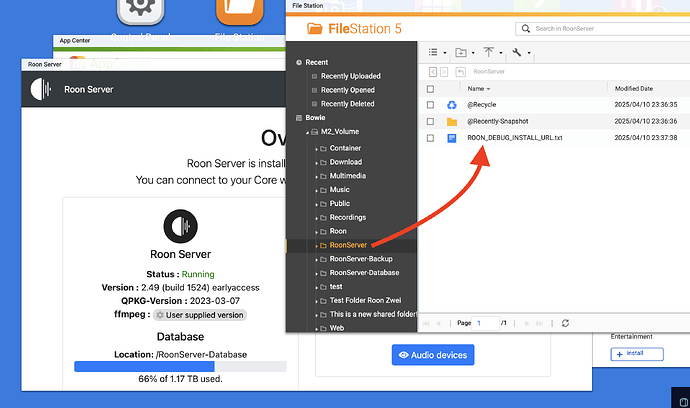Refresh the file list with the reload icon
The height and width of the screenshot is (408, 690).
pyautogui.click(x=565, y=323)
